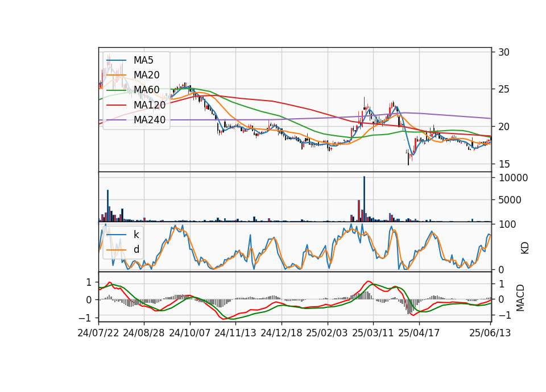Click date label 25/06/13
Screen dimensions: 546x392
pos(490,333)
